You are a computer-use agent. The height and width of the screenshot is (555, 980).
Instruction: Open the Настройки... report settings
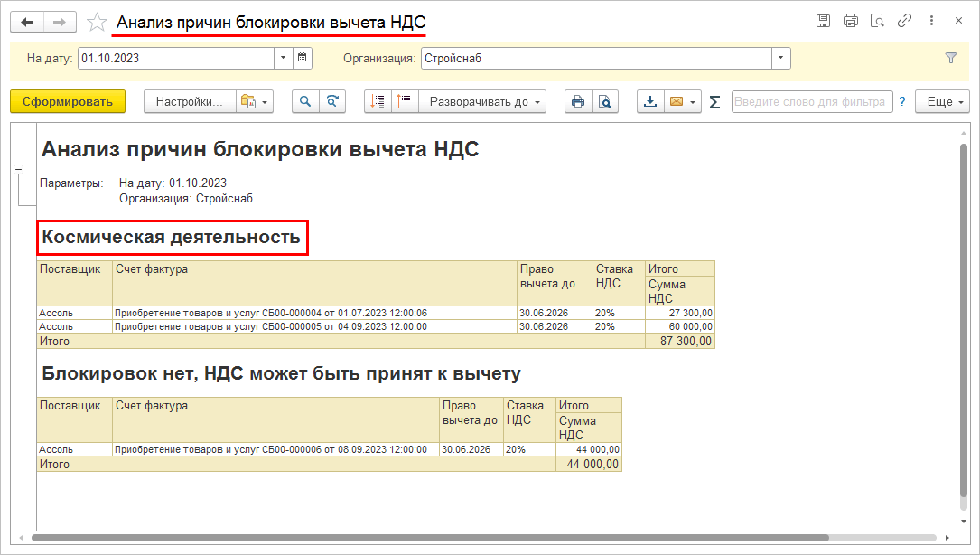[190, 102]
